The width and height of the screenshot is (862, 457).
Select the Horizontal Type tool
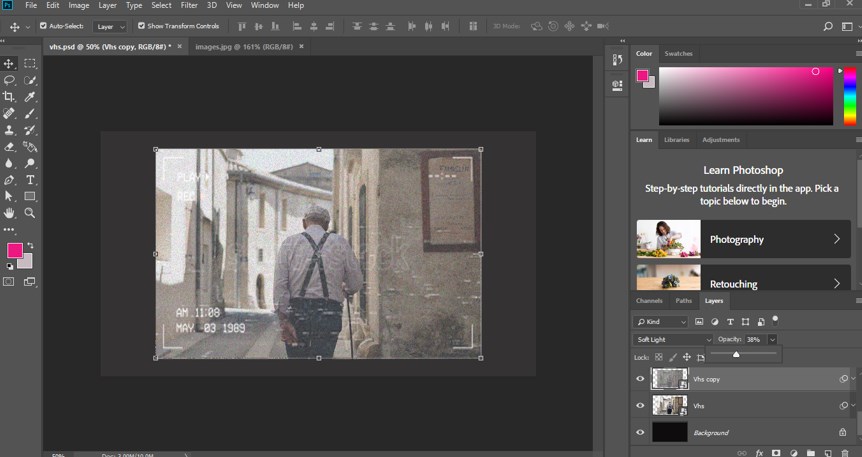(x=30, y=180)
